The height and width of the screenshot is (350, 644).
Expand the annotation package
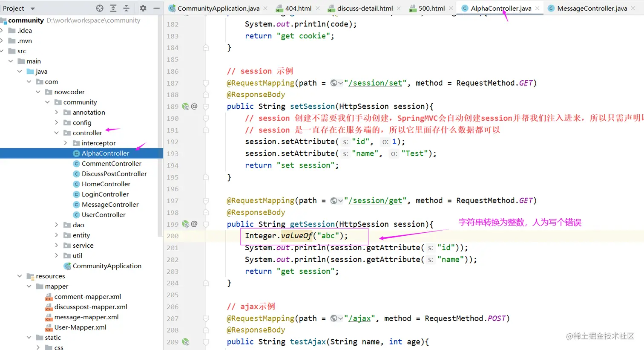coord(56,112)
